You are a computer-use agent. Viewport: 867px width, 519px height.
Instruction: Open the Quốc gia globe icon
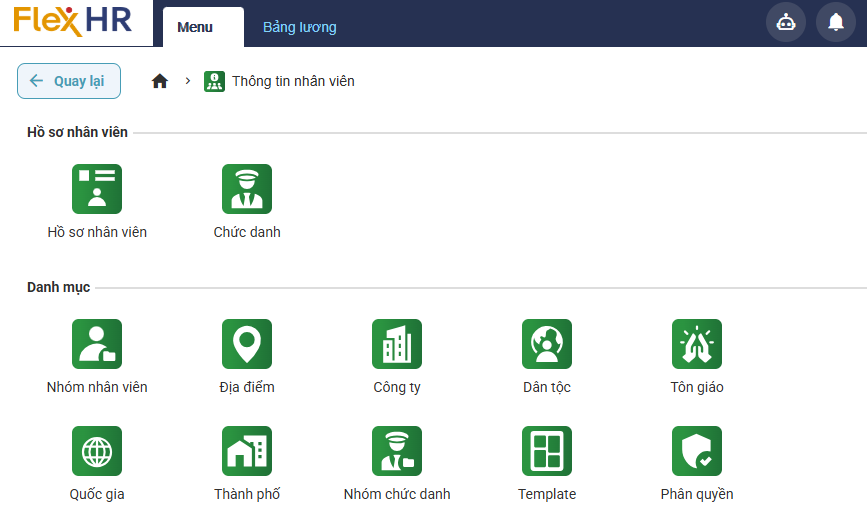pyautogui.click(x=97, y=451)
